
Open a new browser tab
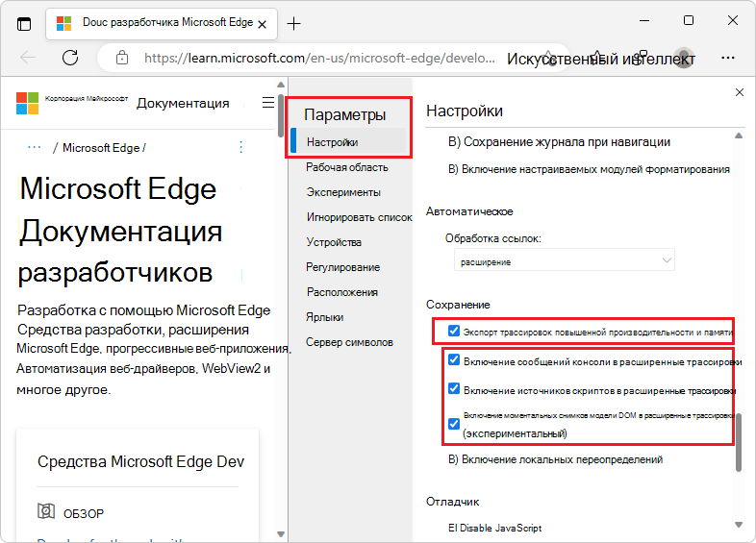(293, 24)
